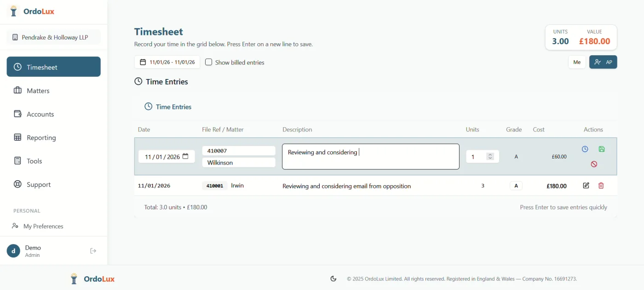Enable the Show billed entries checkbox

point(209,62)
